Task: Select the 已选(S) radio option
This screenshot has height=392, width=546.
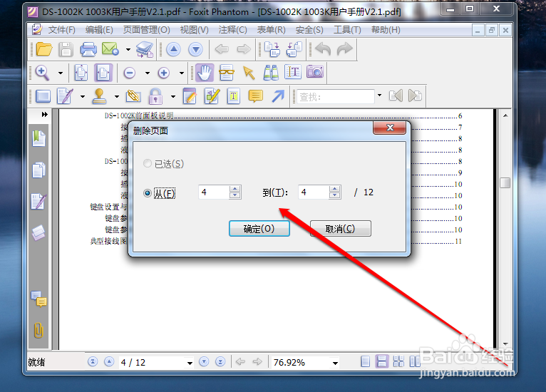Action: [x=163, y=164]
